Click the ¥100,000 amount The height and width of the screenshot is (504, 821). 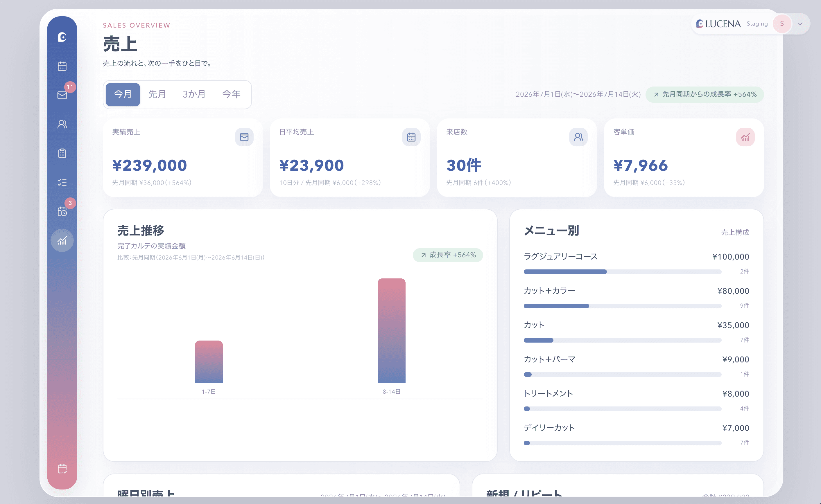pyautogui.click(x=731, y=257)
